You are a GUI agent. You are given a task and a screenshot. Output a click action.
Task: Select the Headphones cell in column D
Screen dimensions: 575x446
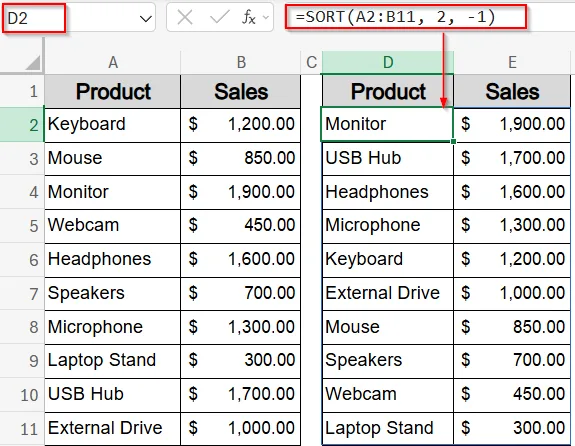[x=388, y=192]
